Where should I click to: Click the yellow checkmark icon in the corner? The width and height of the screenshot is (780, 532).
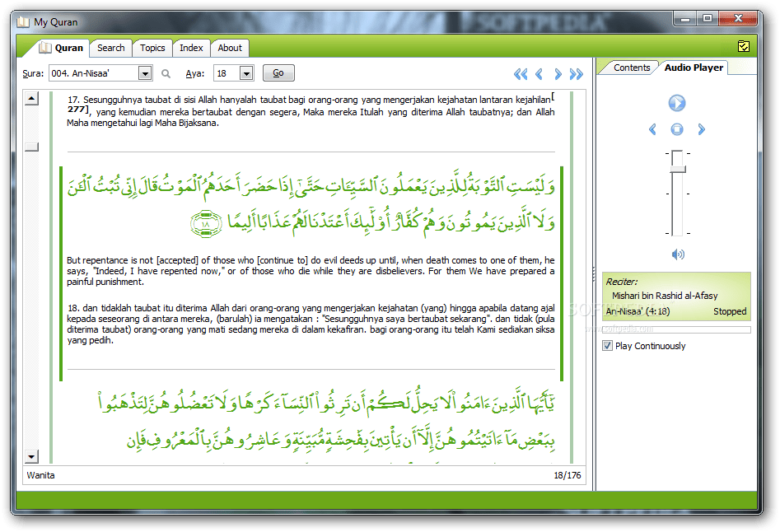743,47
